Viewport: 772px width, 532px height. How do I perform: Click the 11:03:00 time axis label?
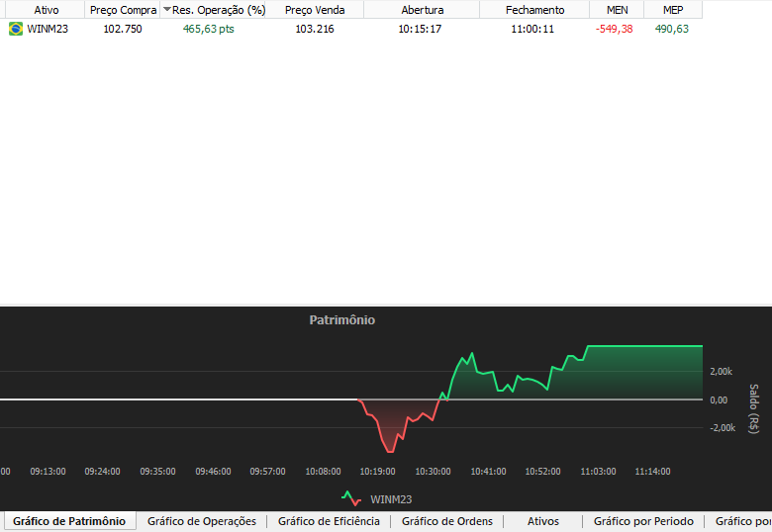point(598,472)
